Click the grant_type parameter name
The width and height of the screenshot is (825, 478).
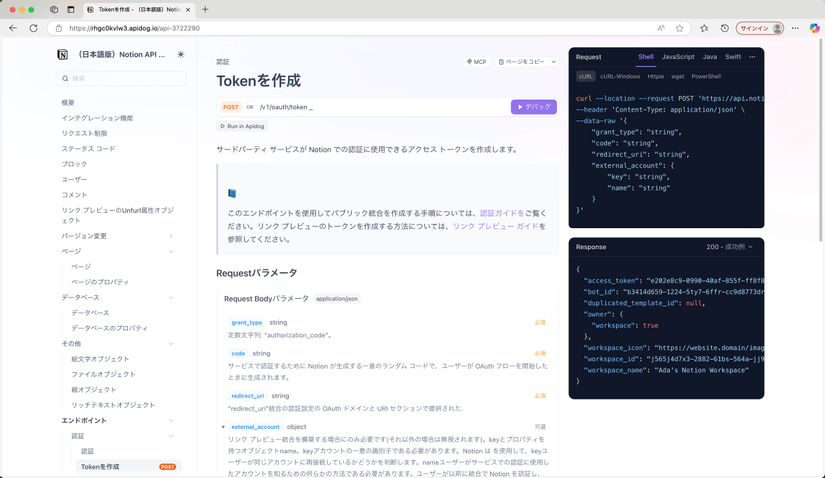pos(246,323)
